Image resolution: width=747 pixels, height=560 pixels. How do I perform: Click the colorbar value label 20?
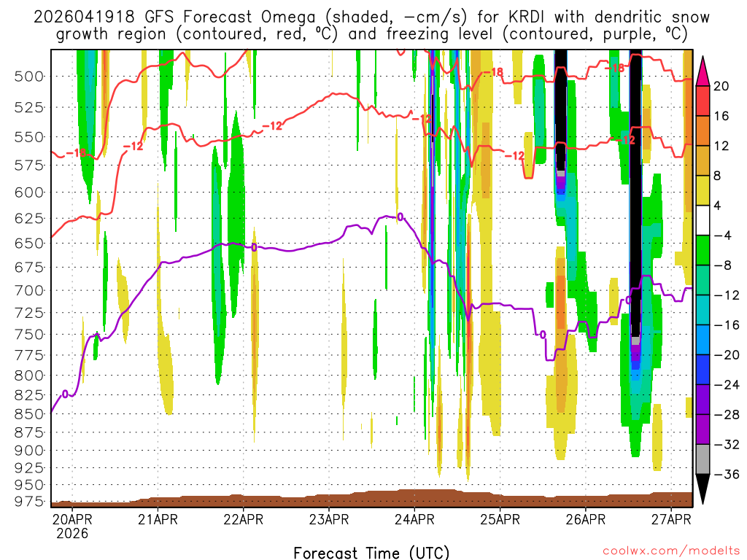(x=721, y=86)
